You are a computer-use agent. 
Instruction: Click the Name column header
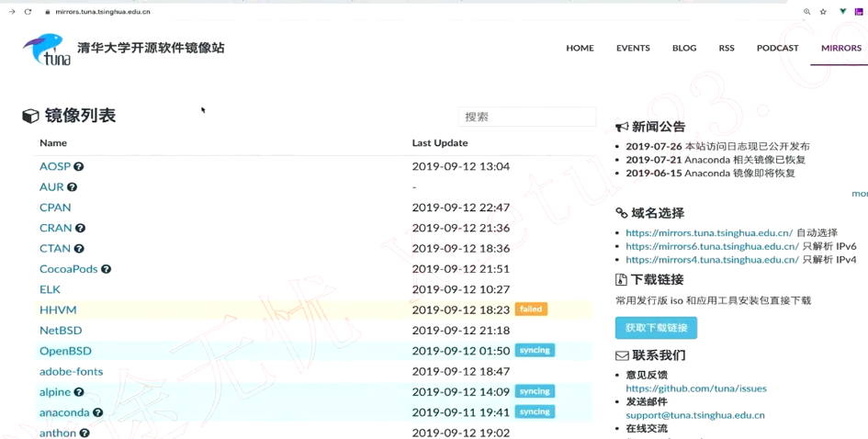pyautogui.click(x=53, y=143)
